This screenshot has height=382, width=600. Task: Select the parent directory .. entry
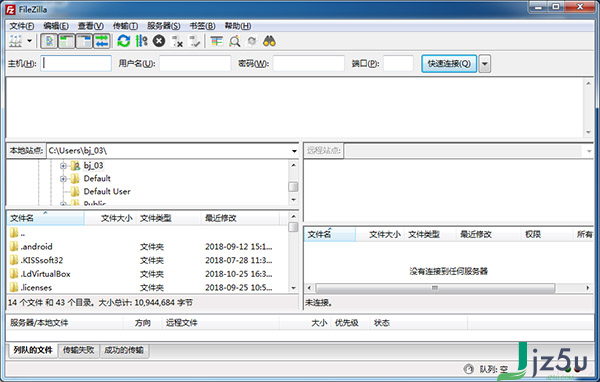click(147, 233)
